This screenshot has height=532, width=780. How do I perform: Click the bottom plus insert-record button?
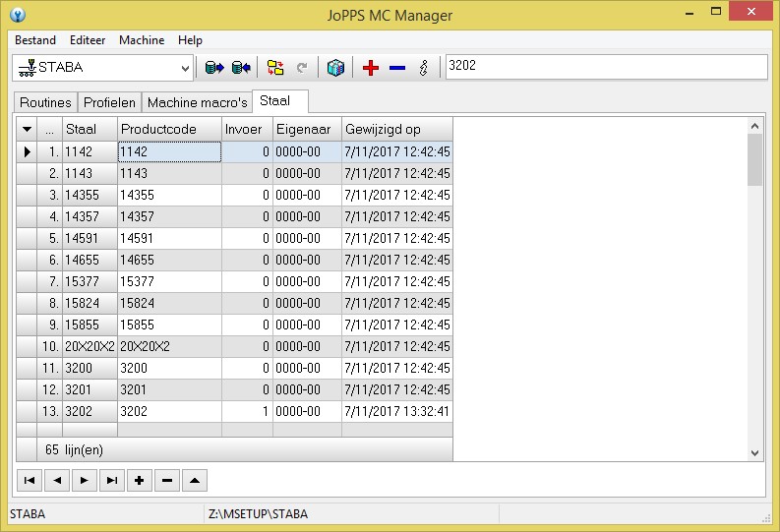pyautogui.click(x=140, y=480)
